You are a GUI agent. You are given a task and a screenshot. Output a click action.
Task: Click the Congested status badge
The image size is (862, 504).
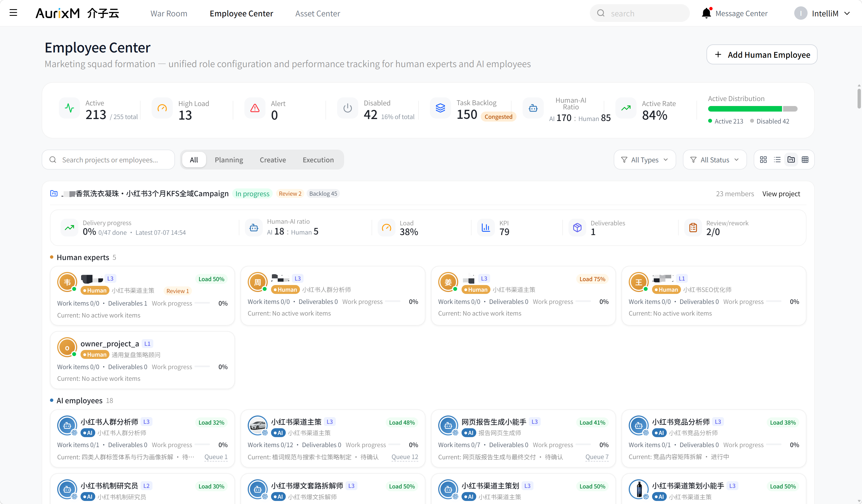click(498, 117)
